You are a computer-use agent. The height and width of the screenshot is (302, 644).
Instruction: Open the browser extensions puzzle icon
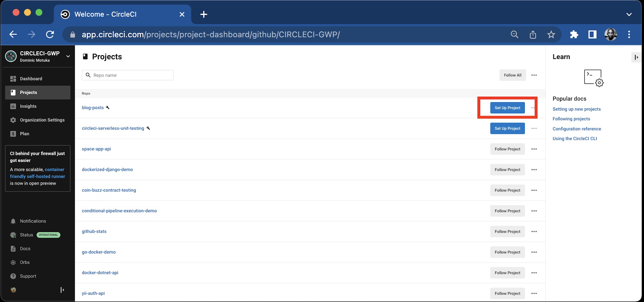[574, 34]
